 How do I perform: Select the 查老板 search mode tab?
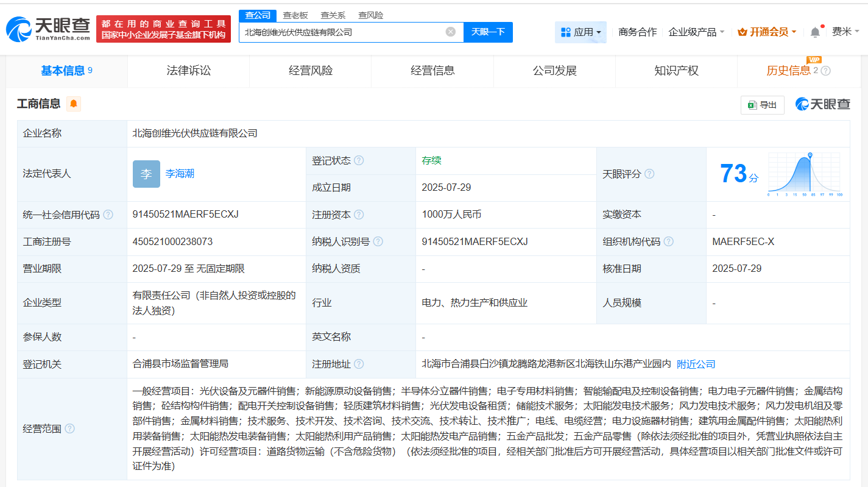tap(295, 15)
